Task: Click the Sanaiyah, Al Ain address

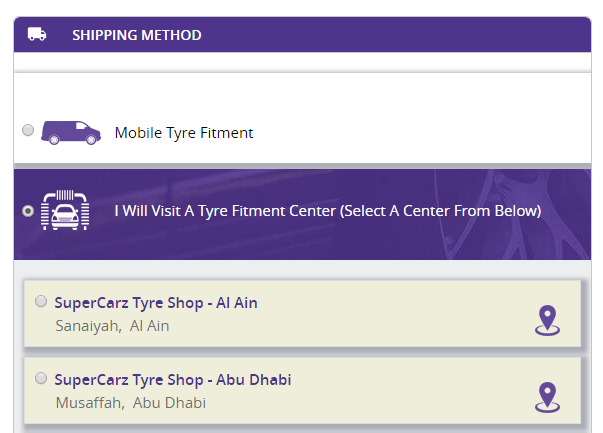Action: point(112,326)
